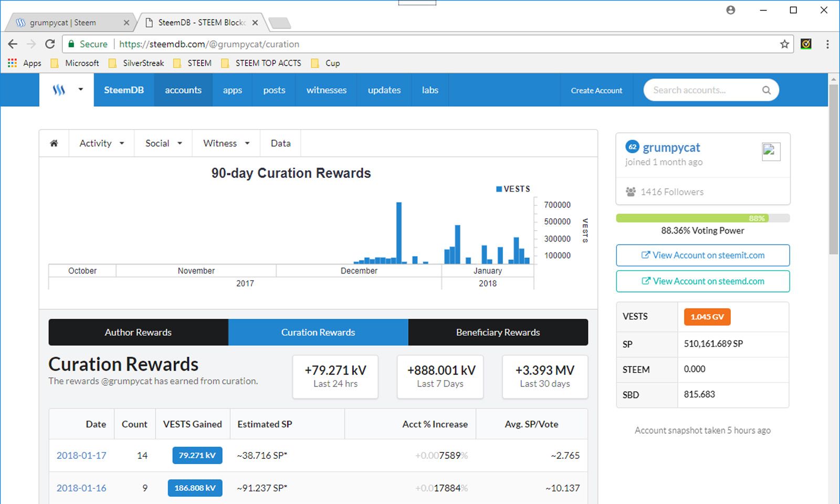Click the 510,161.689 SP value
The height and width of the screenshot is (504, 840).
(x=713, y=344)
